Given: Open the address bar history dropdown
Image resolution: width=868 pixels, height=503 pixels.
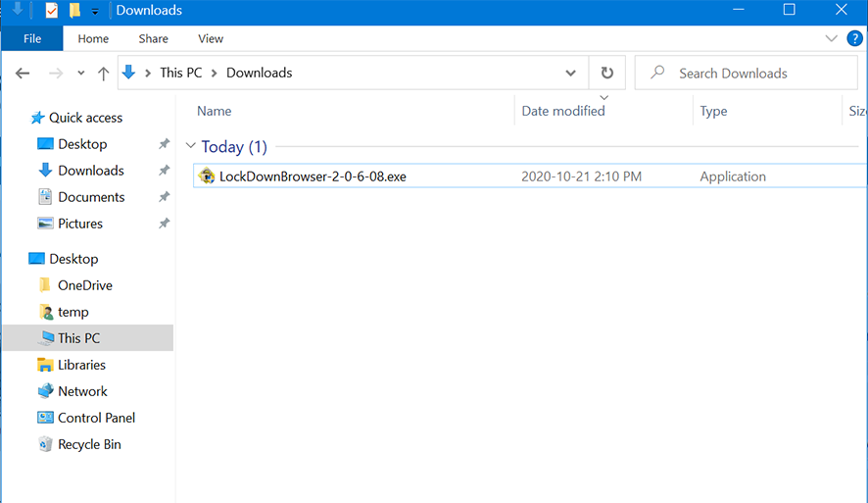Looking at the screenshot, I should tap(571, 73).
